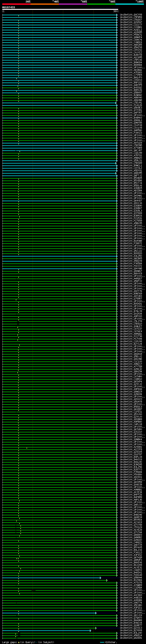Image resolution: width=146 pixels, height=644 pixels.
Task: Select the UniRef100_A5KE14 label
Action: pyautogui.click(x=131, y=636)
